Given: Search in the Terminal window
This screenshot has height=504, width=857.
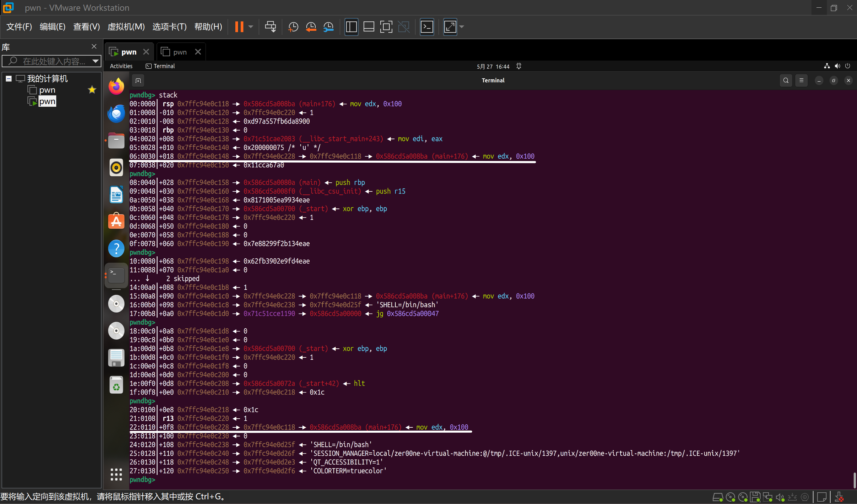Looking at the screenshot, I should 786,81.
